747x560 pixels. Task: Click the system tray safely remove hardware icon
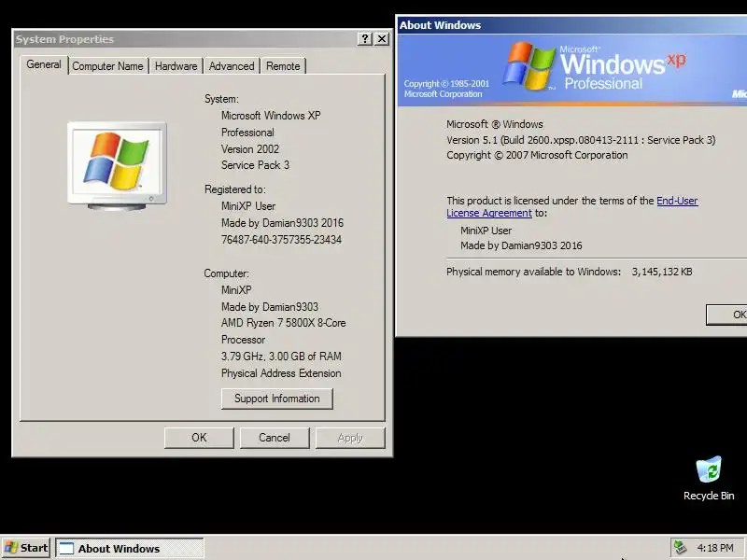[x=681, y=548]
